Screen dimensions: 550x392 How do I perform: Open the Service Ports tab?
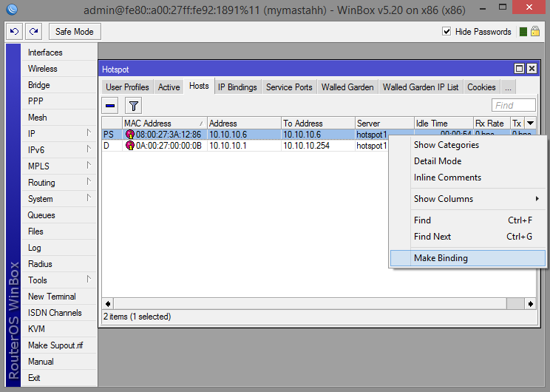point(289,87)
